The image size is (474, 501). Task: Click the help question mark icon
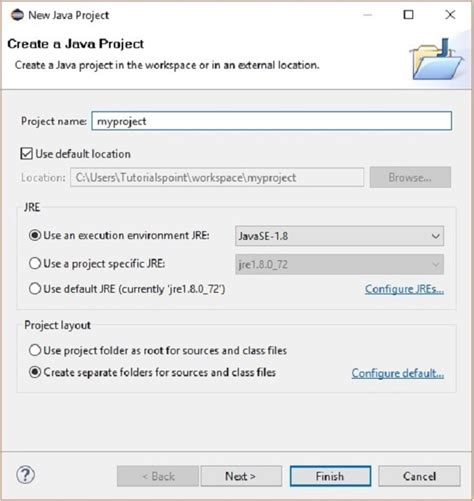click(x=25, y=475)
